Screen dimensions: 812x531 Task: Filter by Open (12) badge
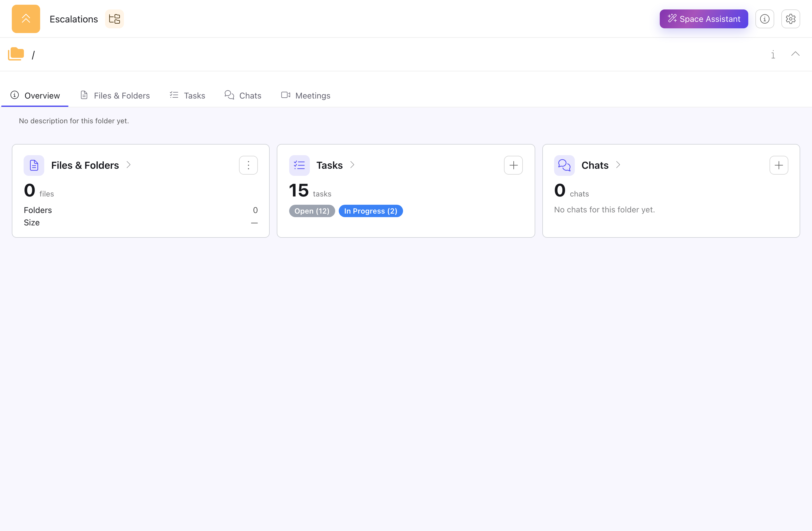pyautogui.click(x=312, y=211)
